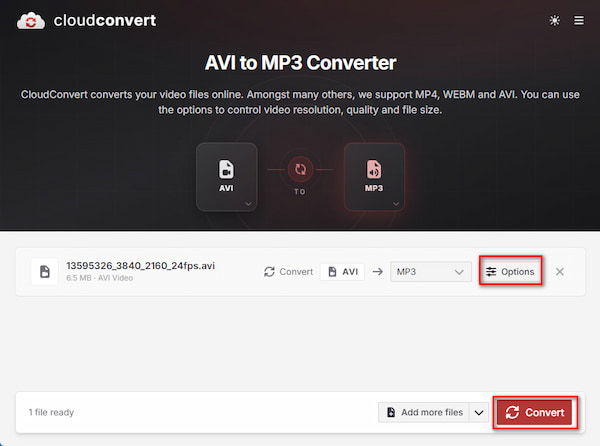This screenshot has width=600, height=446.
Task: Click the swap arrows circle icon
Action: click(300, 169)
